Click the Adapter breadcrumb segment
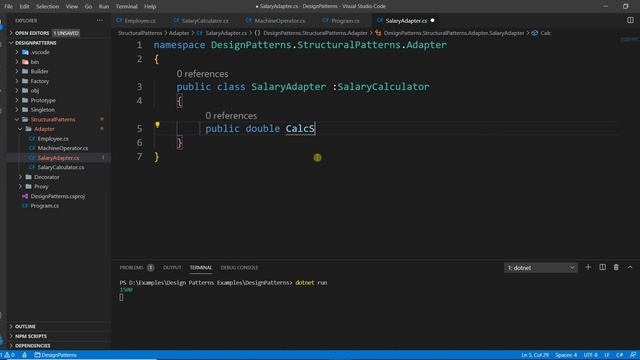 179,33
